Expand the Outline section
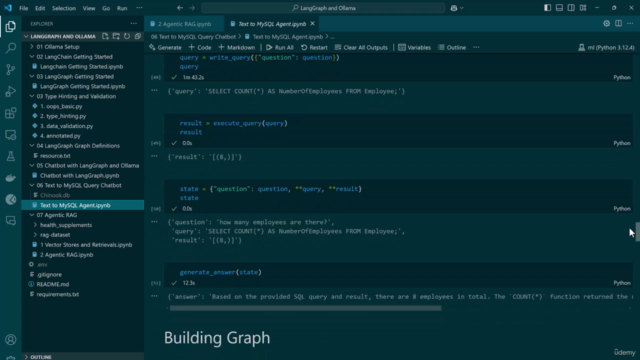Screen dimensions: 640x360 point(82,357)
